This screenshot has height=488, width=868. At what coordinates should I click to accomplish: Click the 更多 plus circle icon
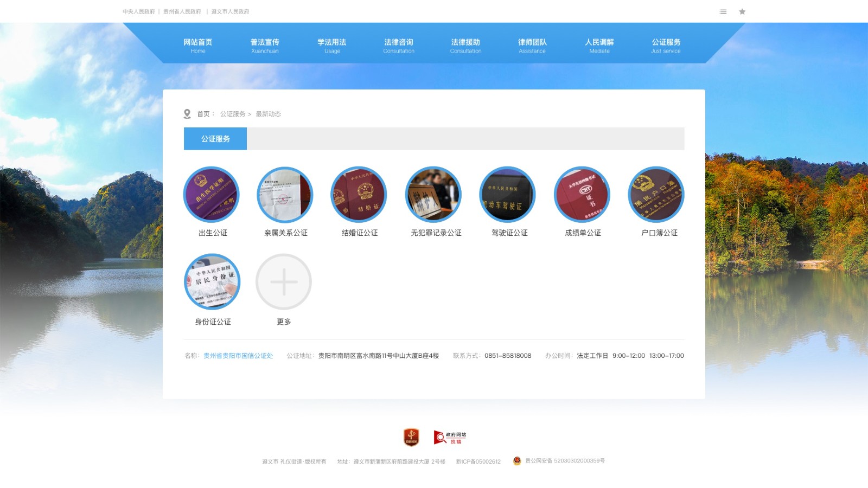click(x=284, y=282)
